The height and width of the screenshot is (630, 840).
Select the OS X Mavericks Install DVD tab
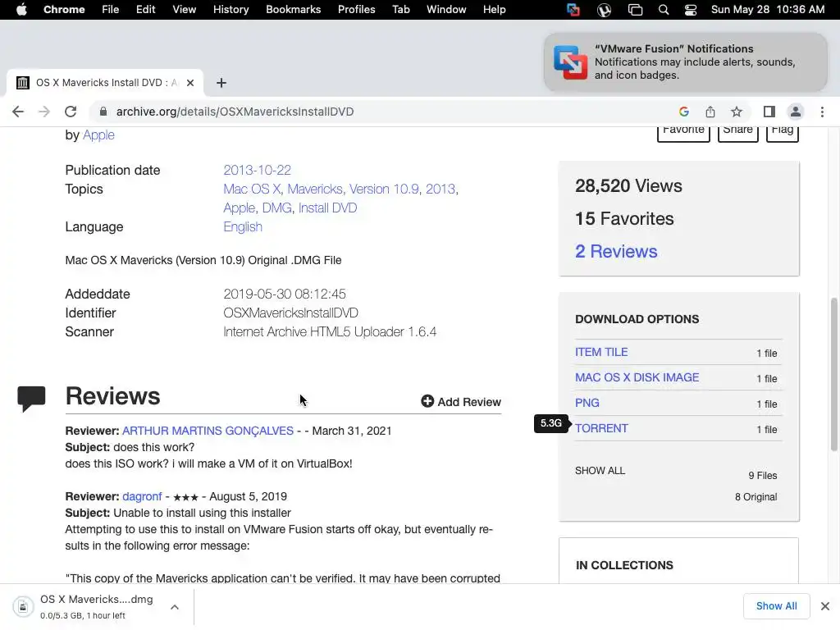pos(105,83)
